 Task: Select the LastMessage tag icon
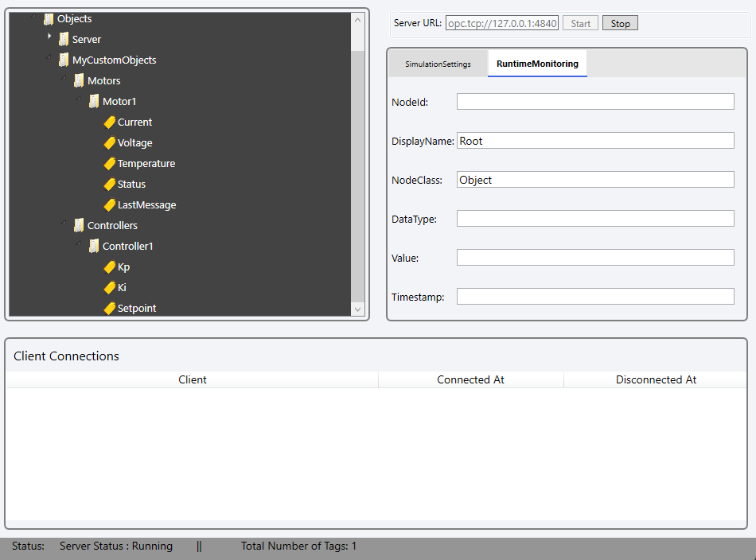[110, 205]
